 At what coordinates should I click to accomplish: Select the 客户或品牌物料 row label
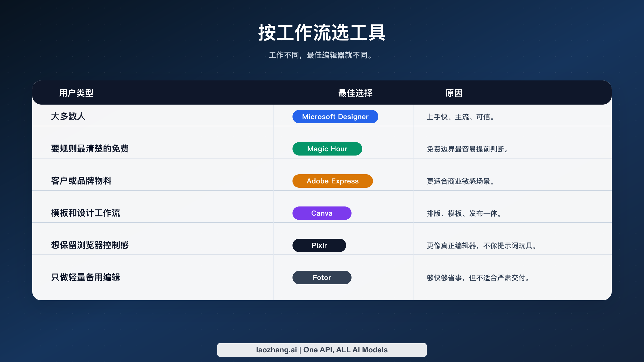(82, 181)
